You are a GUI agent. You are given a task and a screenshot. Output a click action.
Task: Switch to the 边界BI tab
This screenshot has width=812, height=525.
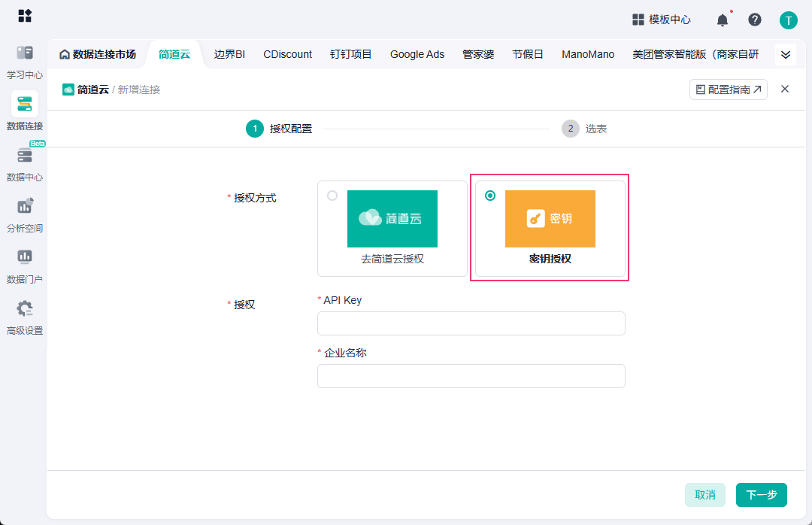[229, 54]
